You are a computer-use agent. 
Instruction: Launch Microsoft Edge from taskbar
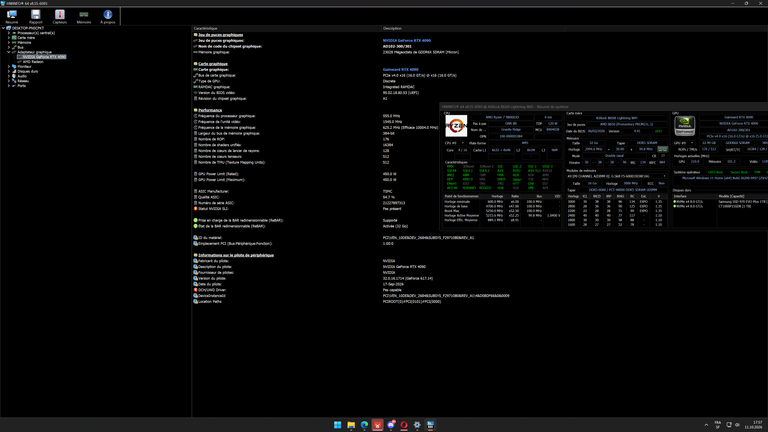[x=364, y=425]
